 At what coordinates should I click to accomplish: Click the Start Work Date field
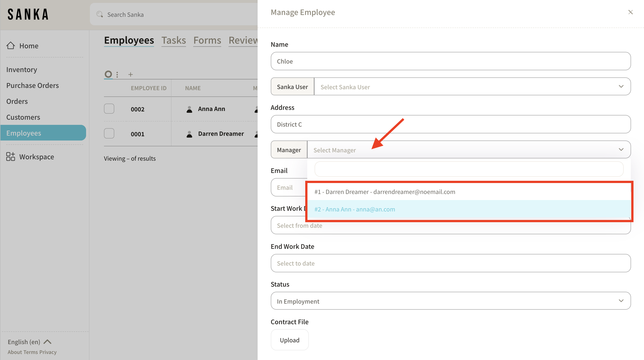pos(451,225)
